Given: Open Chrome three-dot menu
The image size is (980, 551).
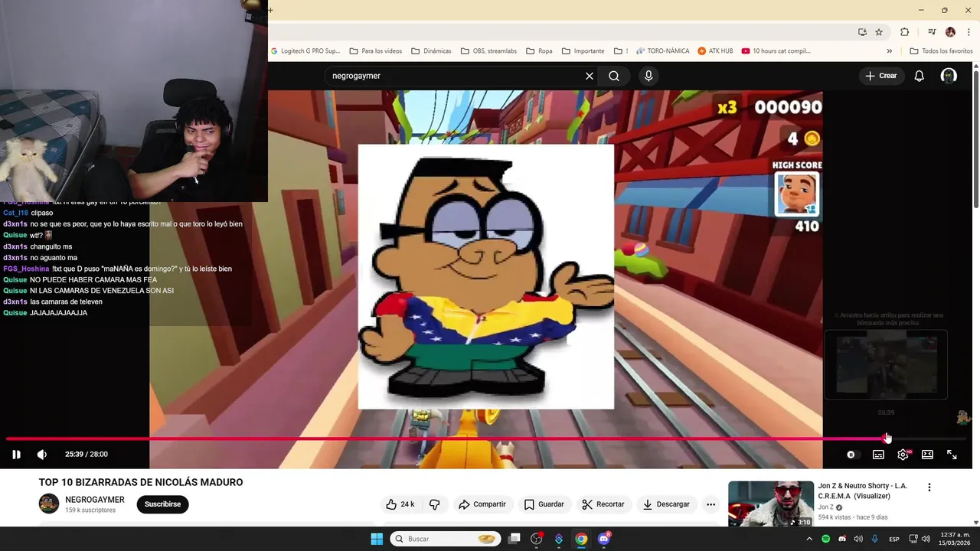Looking at the screenshot, I should click(x=969, y=32).
